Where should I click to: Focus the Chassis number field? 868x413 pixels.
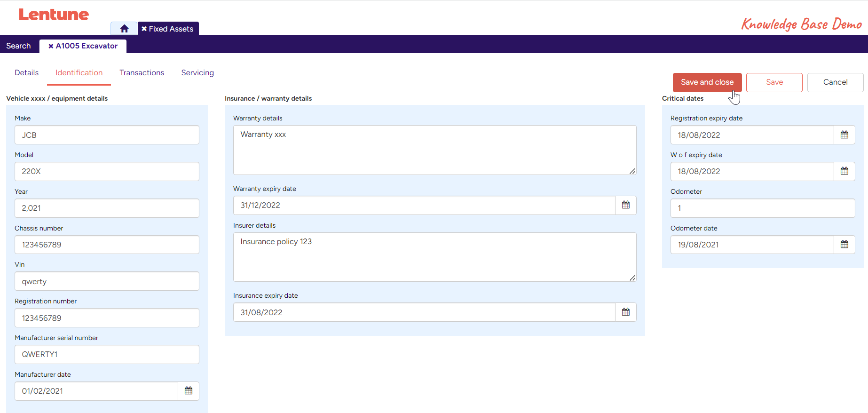(107, 245)
